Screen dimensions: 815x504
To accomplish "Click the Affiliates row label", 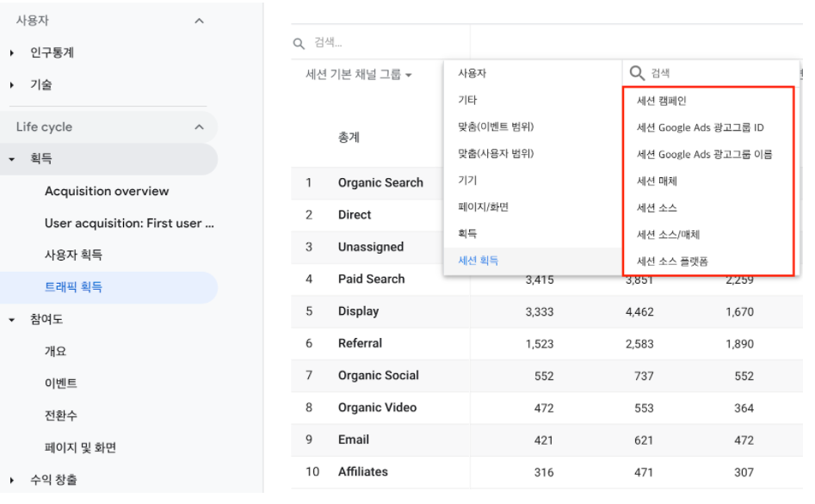I will 363,472.
